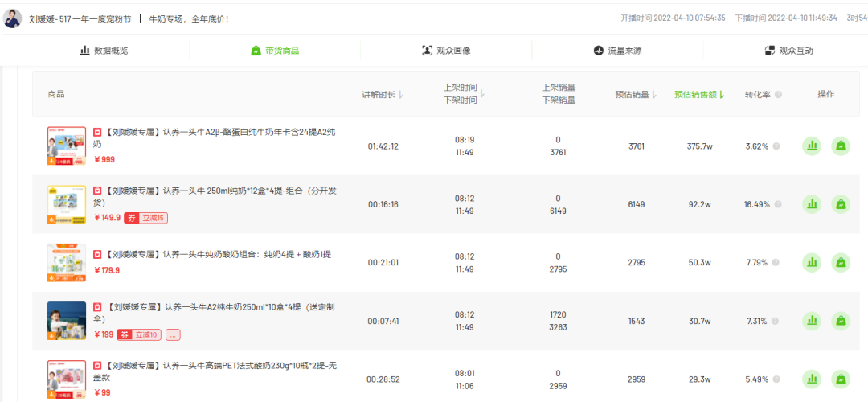Open the 250ml纯奶*12盒*4提 product link
Image resolution: width=868 pixels, height=402 pixels.
pos(215,196)
